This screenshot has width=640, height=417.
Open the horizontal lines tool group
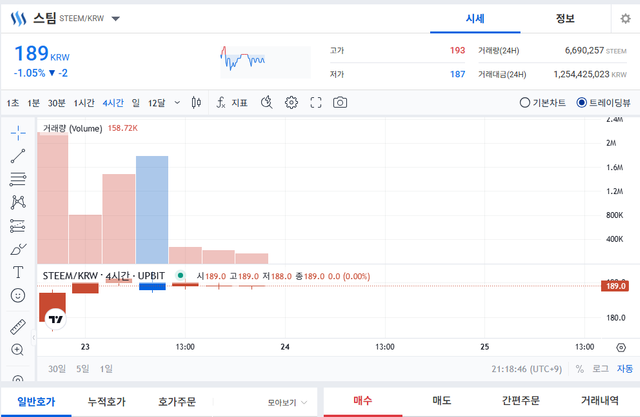click(18, 179)
